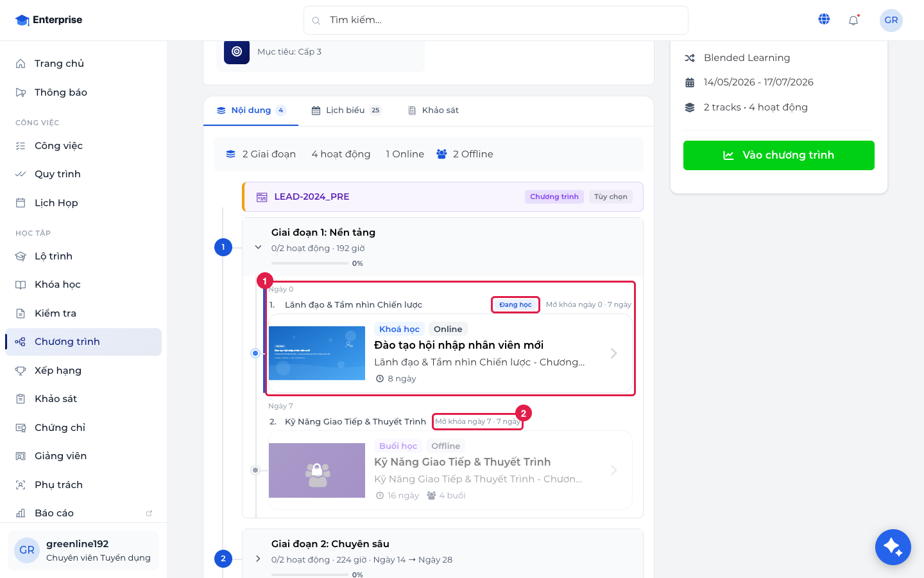
Task: Click the 2 Offline people icon
Action: pyautogui.click(x=441, y=154)
